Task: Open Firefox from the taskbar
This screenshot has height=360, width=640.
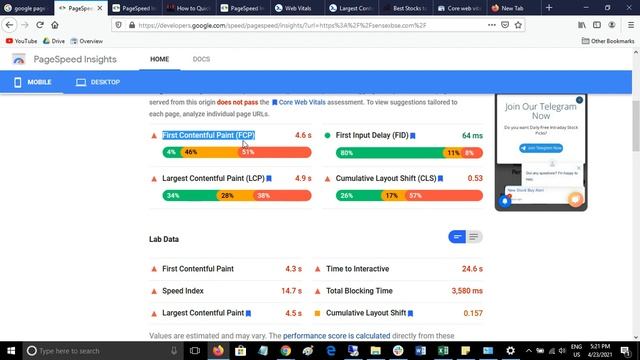Action: (x=218, y=351)
